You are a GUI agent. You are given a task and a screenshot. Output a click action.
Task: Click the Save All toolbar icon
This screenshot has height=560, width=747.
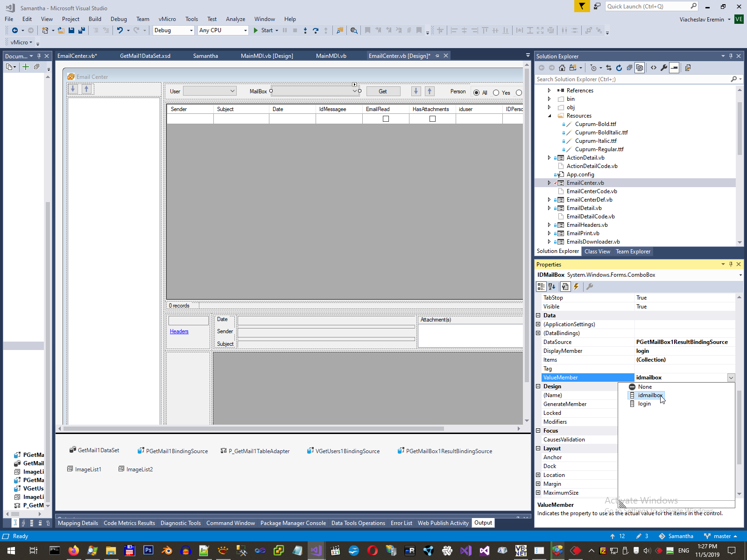point(82,30)
